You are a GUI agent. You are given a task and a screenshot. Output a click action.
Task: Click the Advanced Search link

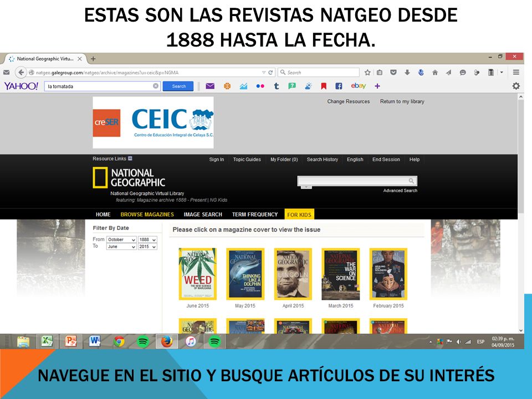pos(400,191)
